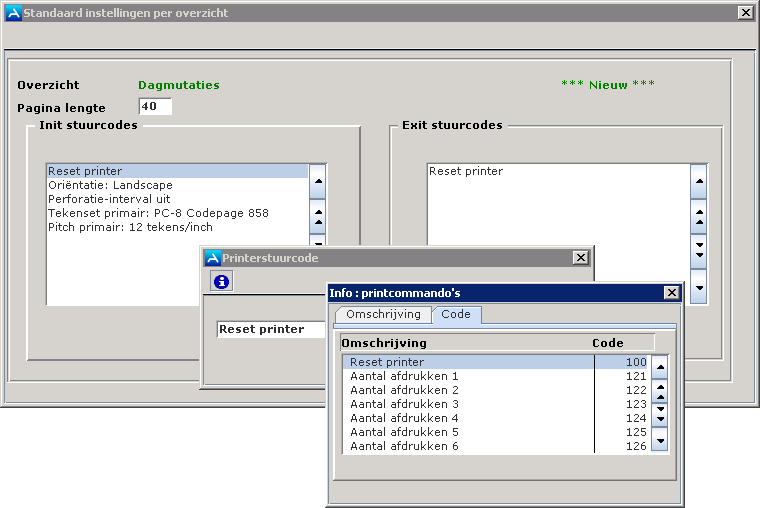Select Oriëntatie: Landscape in Init stuurcodes
Image resolution: width=760 pixels, height=508 pixels.
pyautogui.click(x=110, y=185)
